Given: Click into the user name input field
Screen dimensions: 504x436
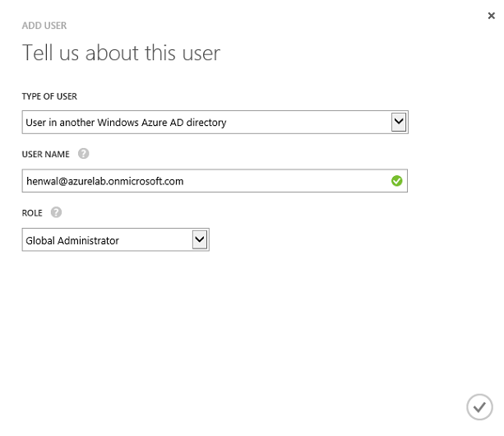Looking at the screenshot, I should 215,181.
